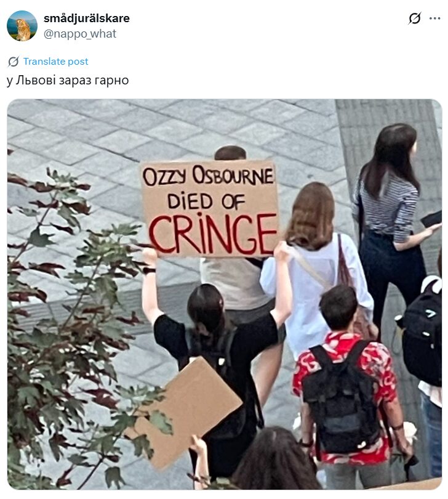Open the @nappo_what handle link
Viewport: 448px width, 499px height.
[80, 34]
